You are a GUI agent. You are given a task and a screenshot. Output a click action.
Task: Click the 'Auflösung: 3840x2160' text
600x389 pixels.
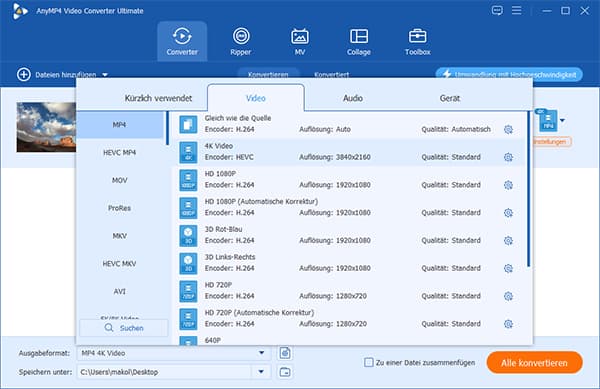[x=335, y=157]
